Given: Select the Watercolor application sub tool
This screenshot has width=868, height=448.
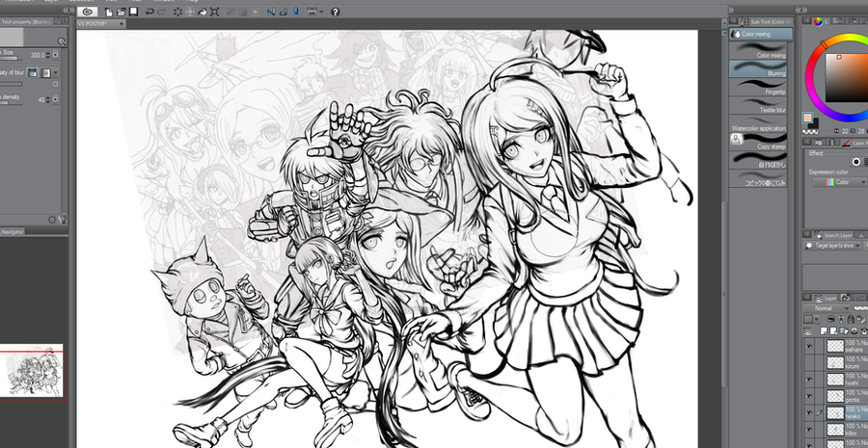Looking at the screenshot, I should (x=758, y=123).
